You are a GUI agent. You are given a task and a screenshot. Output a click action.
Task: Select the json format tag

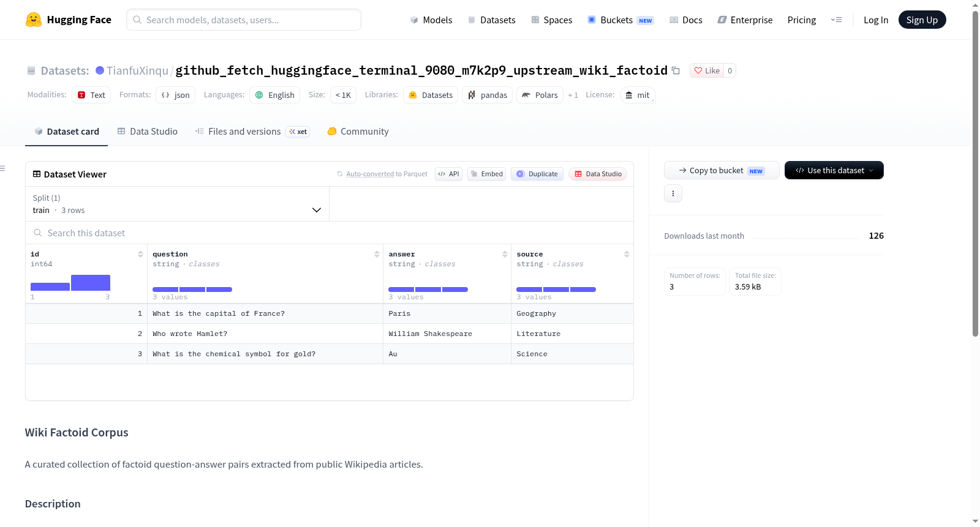click(176, 95)
